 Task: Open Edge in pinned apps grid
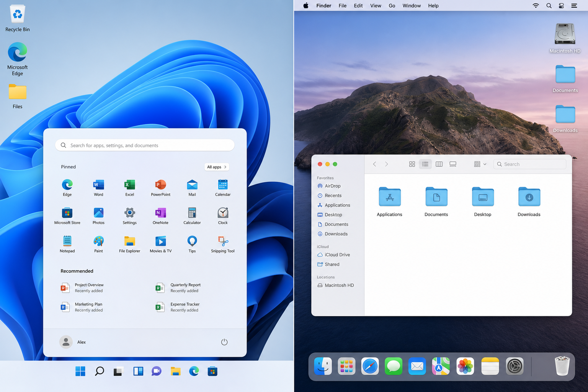coord(67,188)
